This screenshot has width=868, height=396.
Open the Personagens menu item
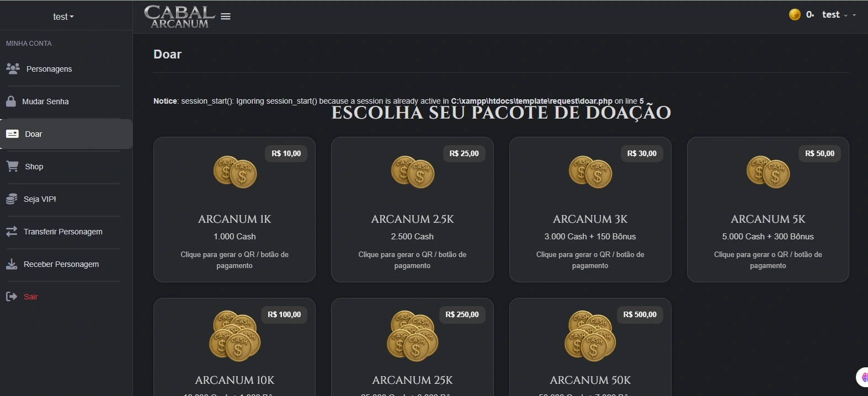(x=49, y=69)
